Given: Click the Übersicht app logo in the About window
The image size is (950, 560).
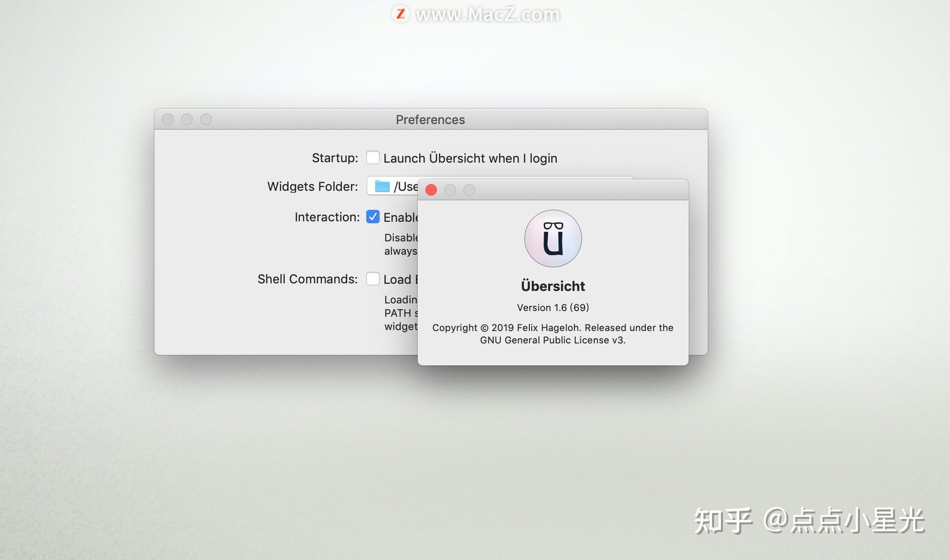Looking at the screenshot, I should pyautogui.click(x=553, y=238).
